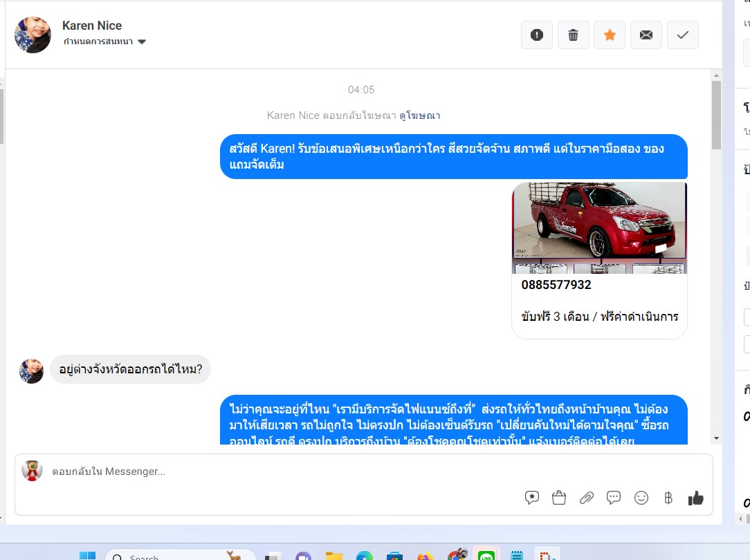Delete conversation with the trash icon
This screenshot has height=560, width=750.
tap(573, 35)
